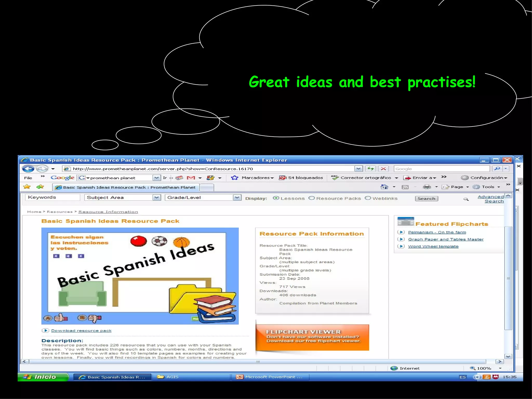Open Graph Paper and Tables Master link
The height and width of the screenshot is (399, 532).
(446, 239)
